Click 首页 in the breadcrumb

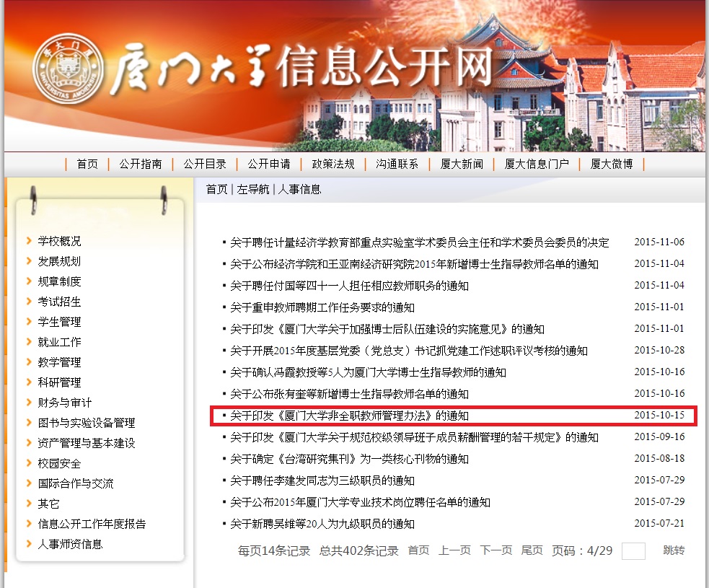pos(216,189)
